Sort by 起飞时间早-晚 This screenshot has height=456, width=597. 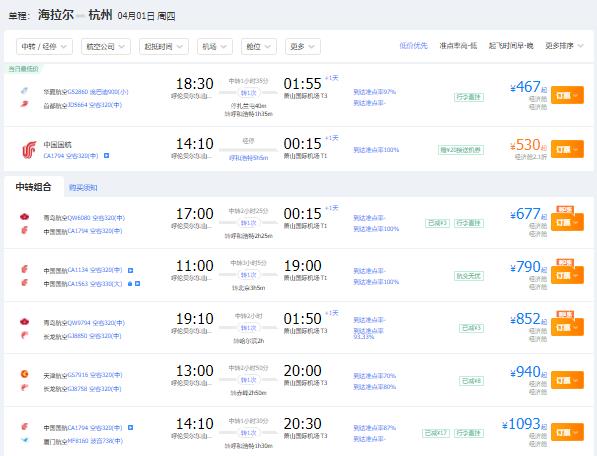(511, 46)
